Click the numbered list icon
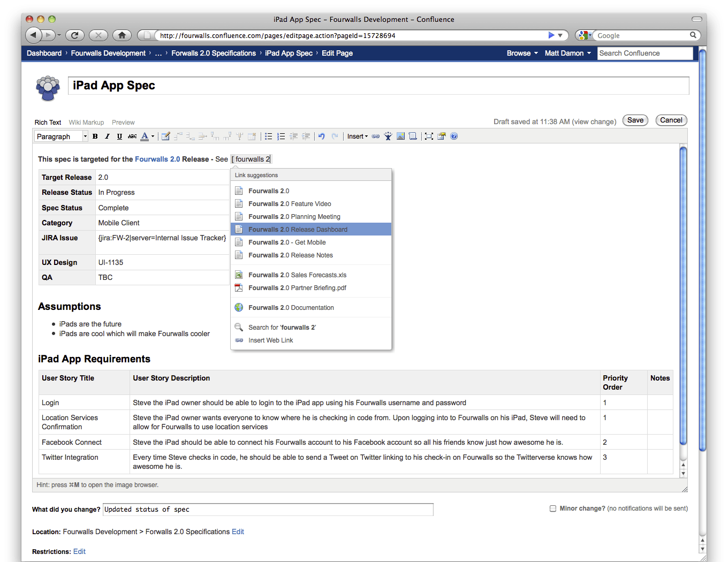728x562 pixels. tap(281, 136)
